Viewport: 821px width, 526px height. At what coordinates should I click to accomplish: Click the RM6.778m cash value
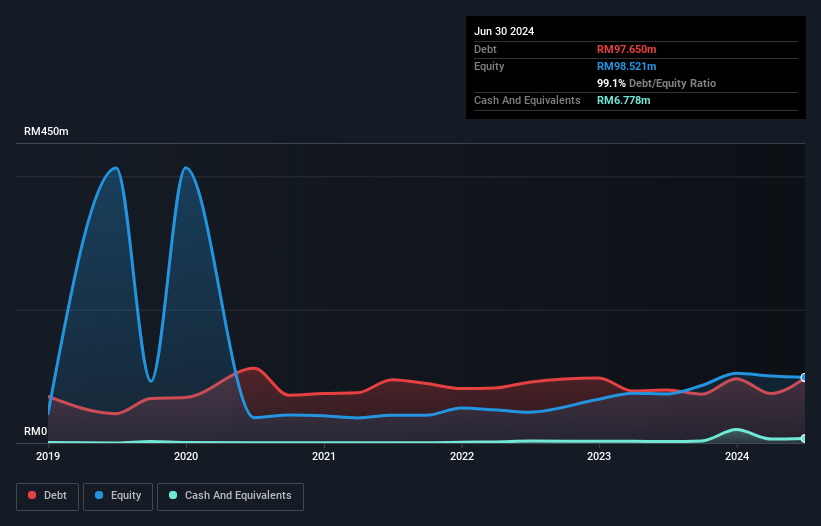coord(624,100)
